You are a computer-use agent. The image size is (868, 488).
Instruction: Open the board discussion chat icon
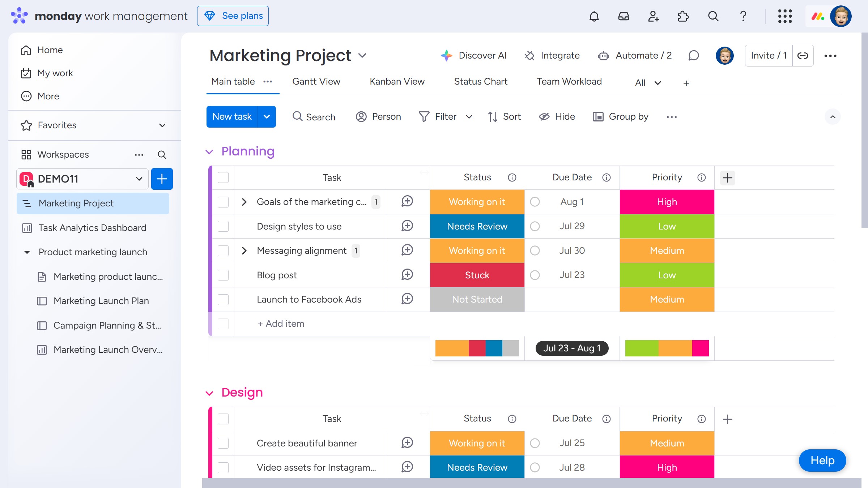(693, 56)
